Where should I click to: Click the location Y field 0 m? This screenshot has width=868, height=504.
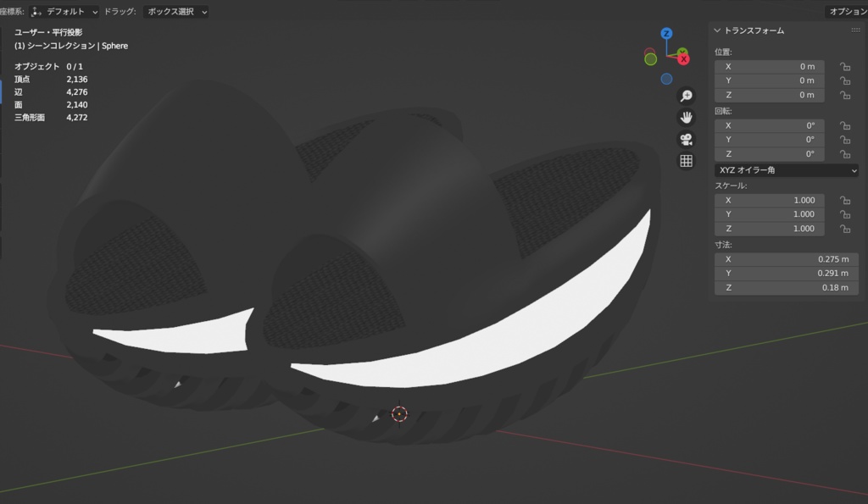tap(770, 80)
